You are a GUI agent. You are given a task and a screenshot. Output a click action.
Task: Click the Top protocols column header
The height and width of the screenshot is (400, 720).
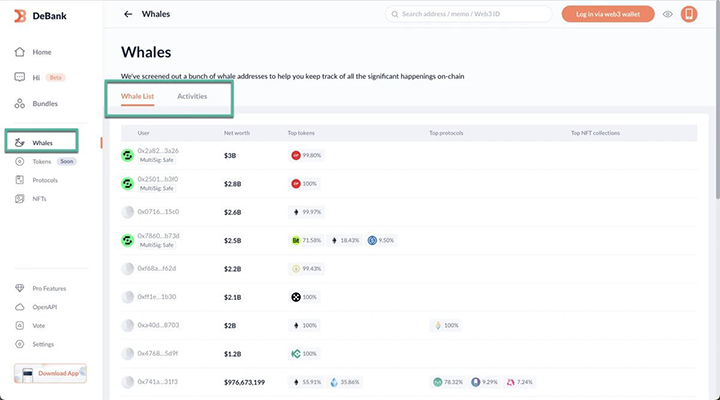click(446, 133)
